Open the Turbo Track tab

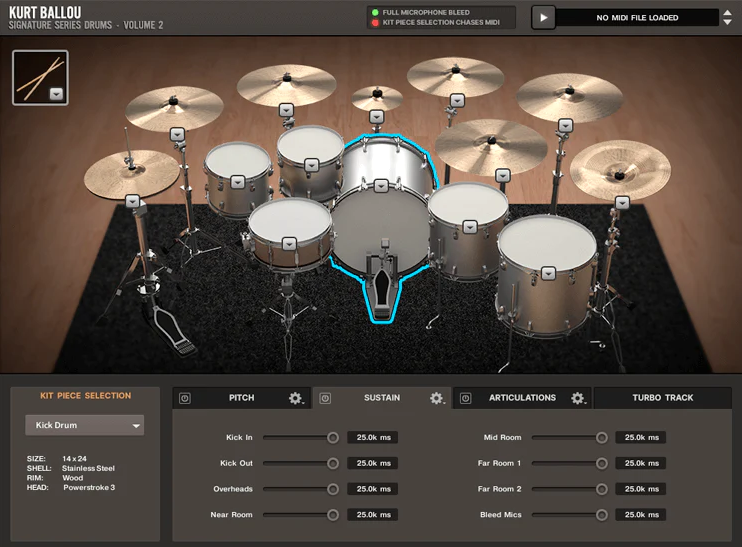662,398
